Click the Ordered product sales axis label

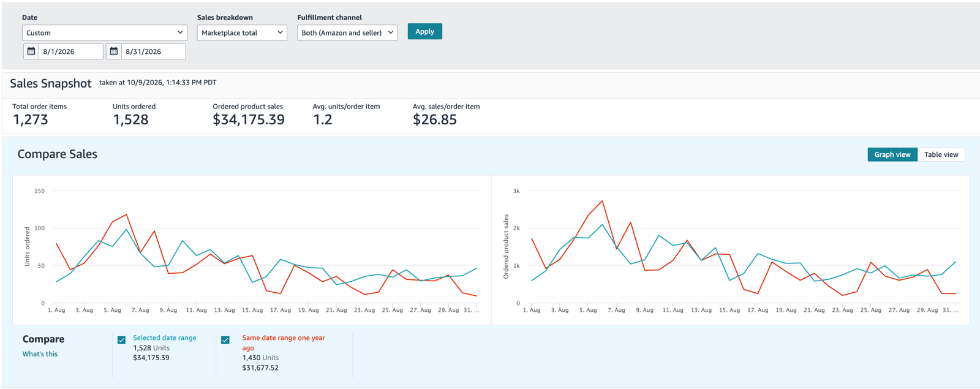pos(506,246)
